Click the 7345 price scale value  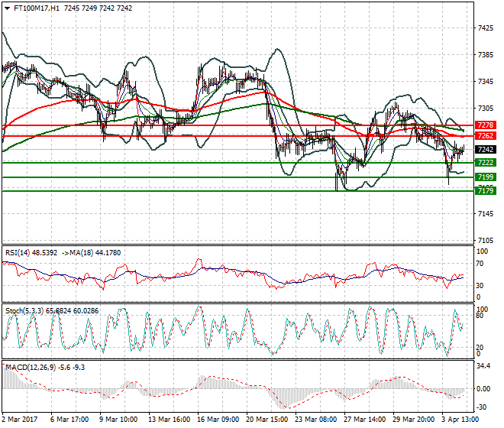point(486,82)
